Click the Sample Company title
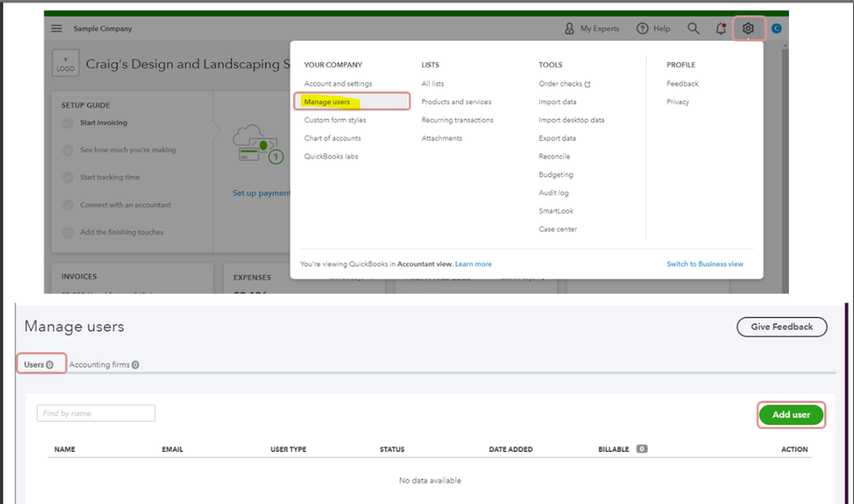The width and height of the screenshot is (854, 504). [x=103, y=28]
